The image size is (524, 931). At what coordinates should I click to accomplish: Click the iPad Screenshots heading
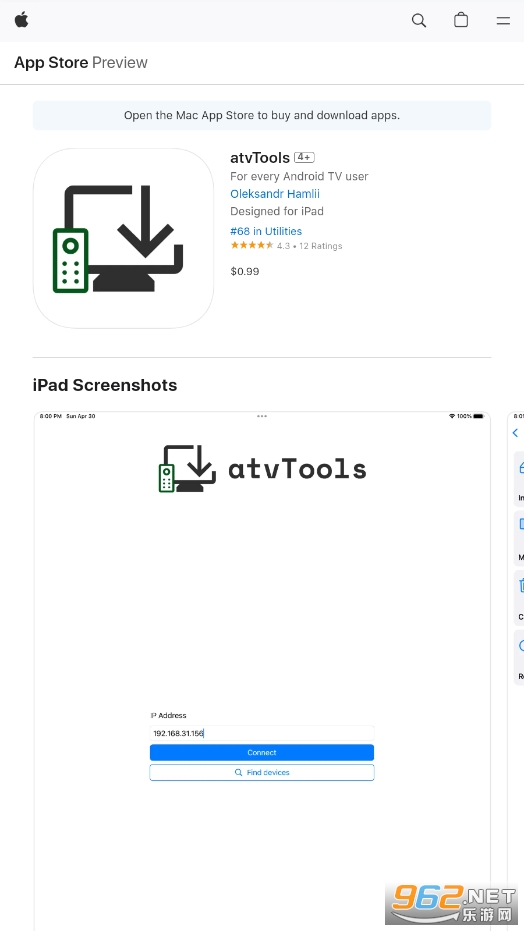[x=105, y=385]
